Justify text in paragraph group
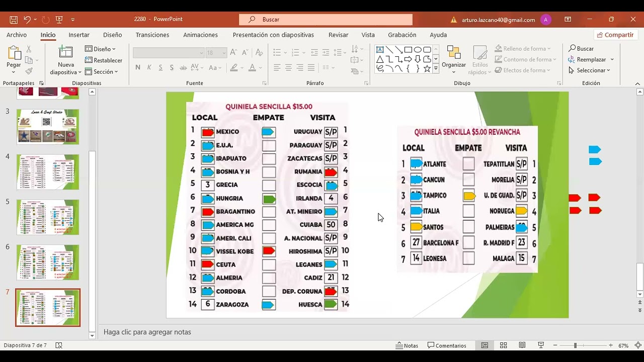Image resolution: width=644 pixels, height=362 pixels. click(x=311, y=67)
